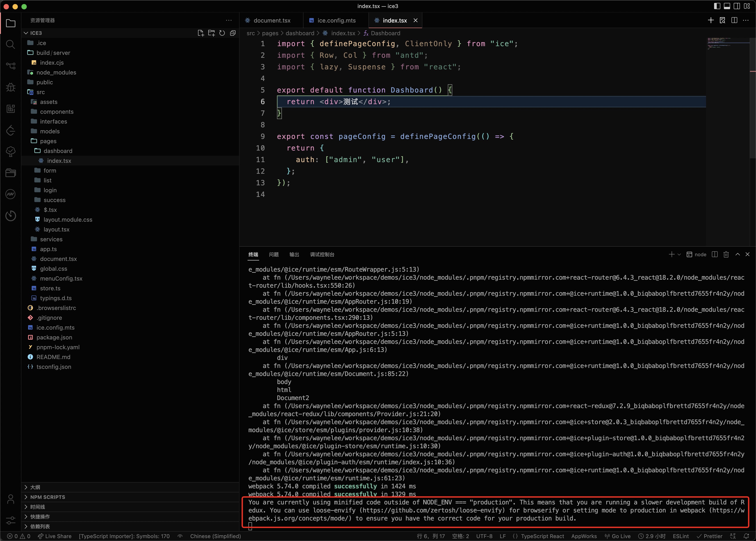Click errors and warnings count in status bar
Screen dimensions: 756x541
tap(19, 536)
